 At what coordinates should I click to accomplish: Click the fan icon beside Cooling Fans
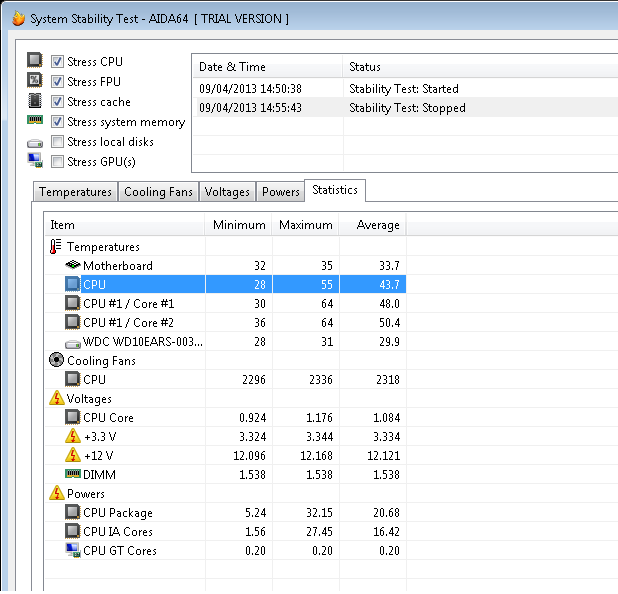56,361
